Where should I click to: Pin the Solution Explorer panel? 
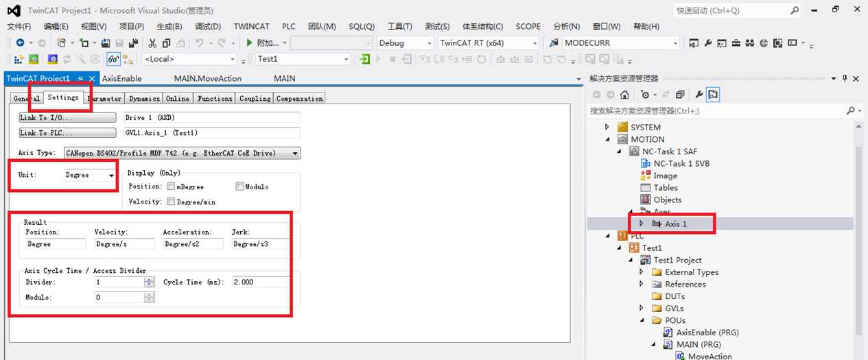(x=845, y=78)
